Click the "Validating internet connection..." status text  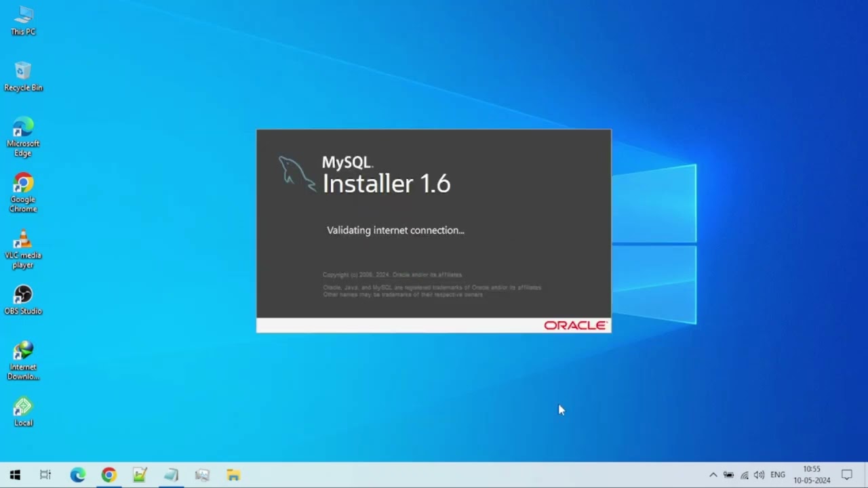click(x=395, y=230)
